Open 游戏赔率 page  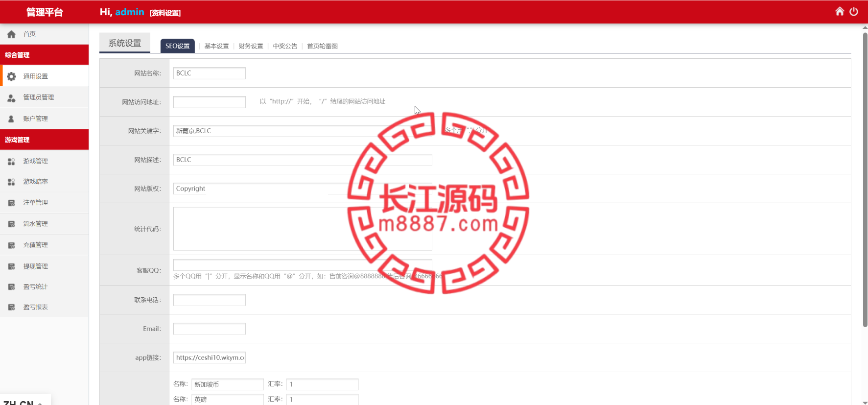click(x=44, y=181)
